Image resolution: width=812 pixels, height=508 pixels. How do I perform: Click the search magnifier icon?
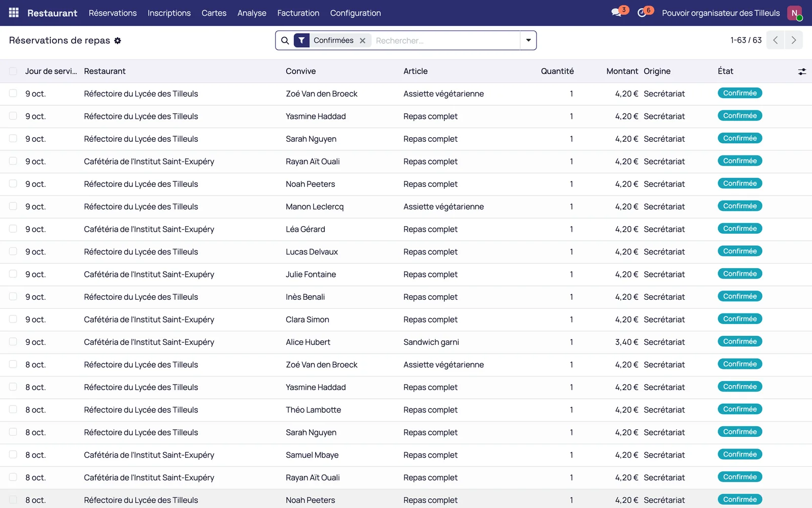(x=285, y=41)
